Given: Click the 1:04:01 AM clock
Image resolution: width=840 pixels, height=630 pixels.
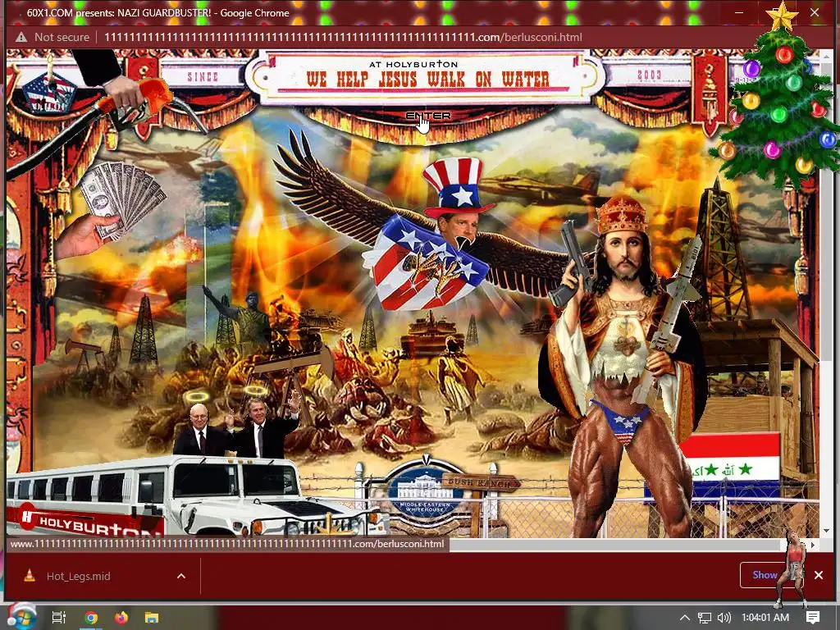Looking at the screenshot, I should [x=765, y=618].
